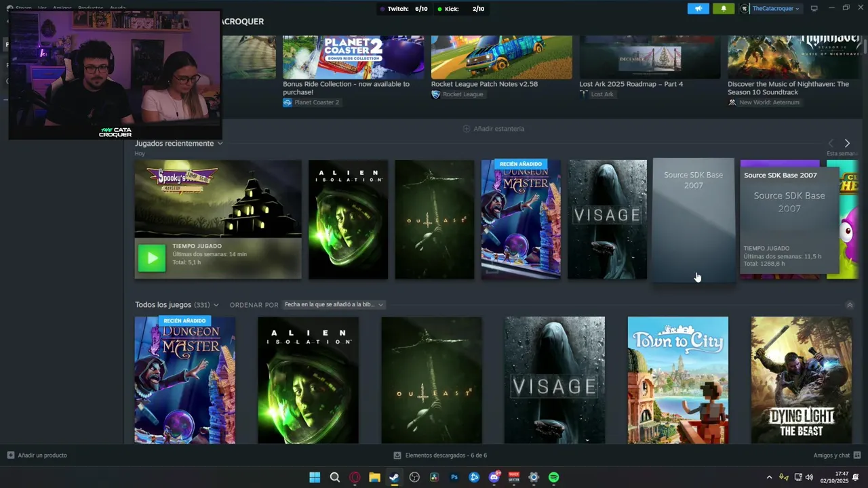This screenshot has width=868, height=488.
Task: Open Amigos y chat
Action: click(x=831, y=455)
